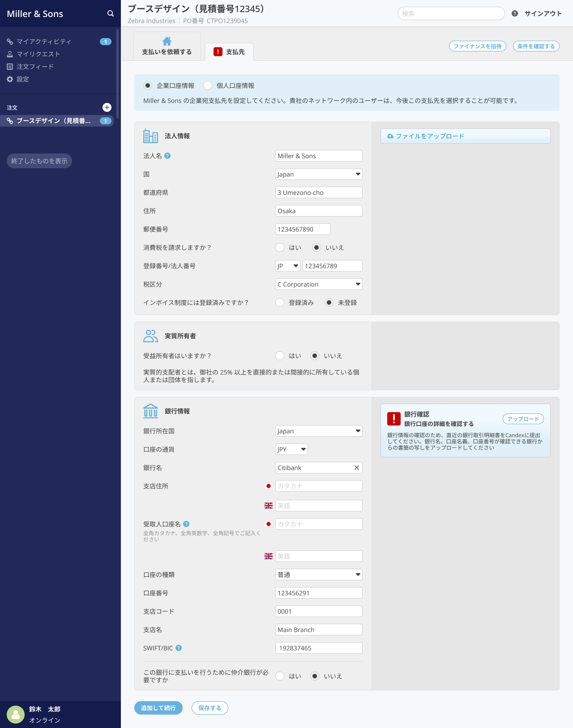Choose いいえ for 消費税を請求しますか
Viewport: 573px width, 728px height.
click(316, 247)
